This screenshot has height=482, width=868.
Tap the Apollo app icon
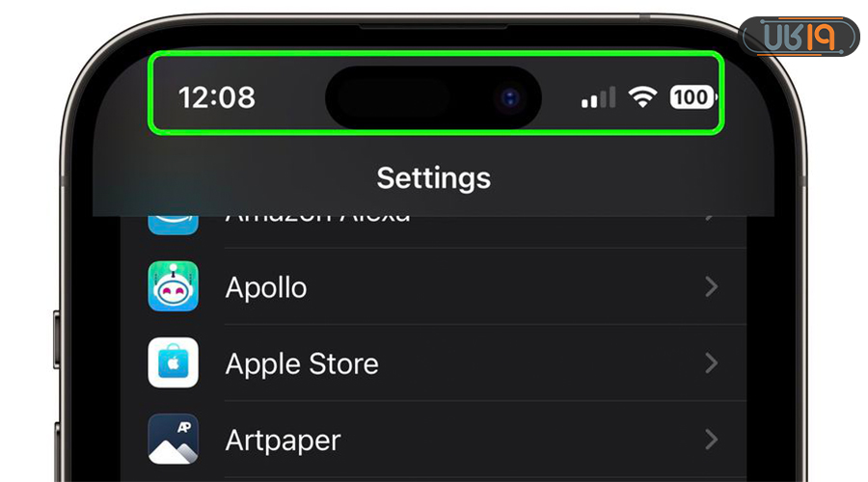173,286
